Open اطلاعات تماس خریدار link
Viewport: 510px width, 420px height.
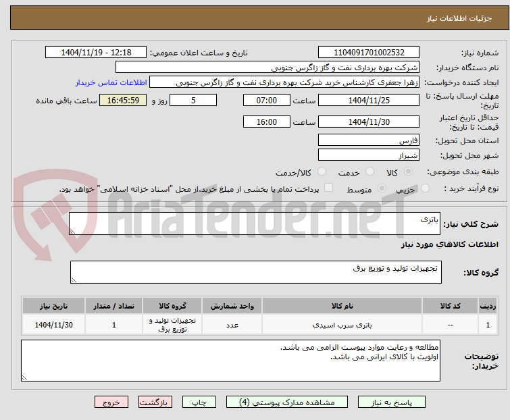tap(111, 82)
